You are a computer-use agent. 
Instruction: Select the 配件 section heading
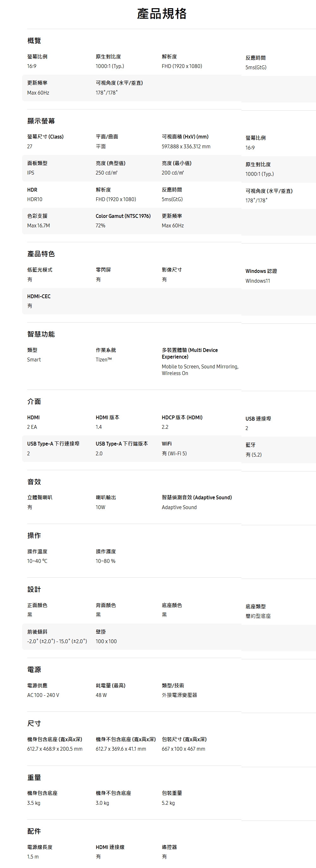pyautogui.click(x=34, y=831)
